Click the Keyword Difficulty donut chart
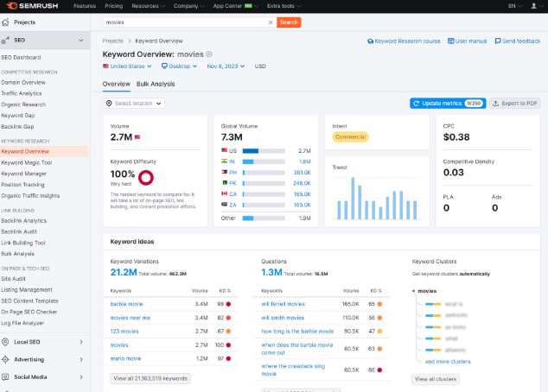 tap(146, 177)
